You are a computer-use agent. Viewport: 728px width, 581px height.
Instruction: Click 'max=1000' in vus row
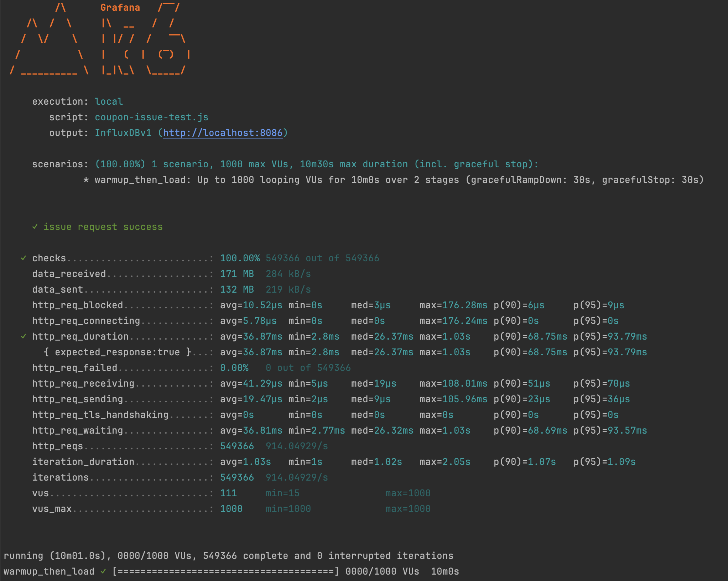(408, 493)
